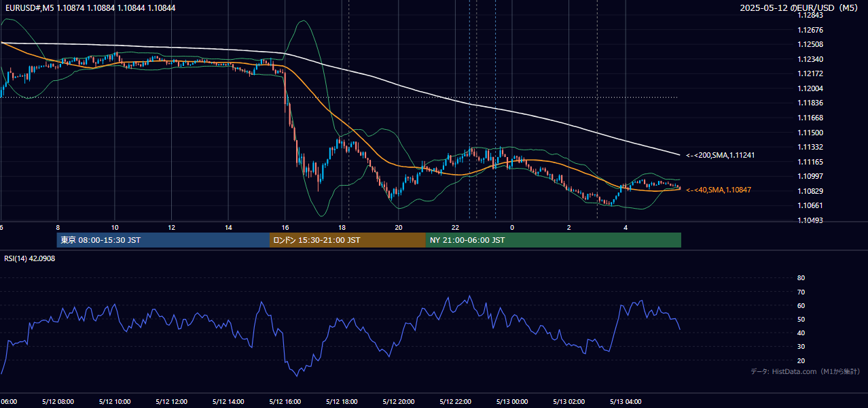
Task: Click the bottom date label 5/12 22:00
Action: click(x=455, y=402)
